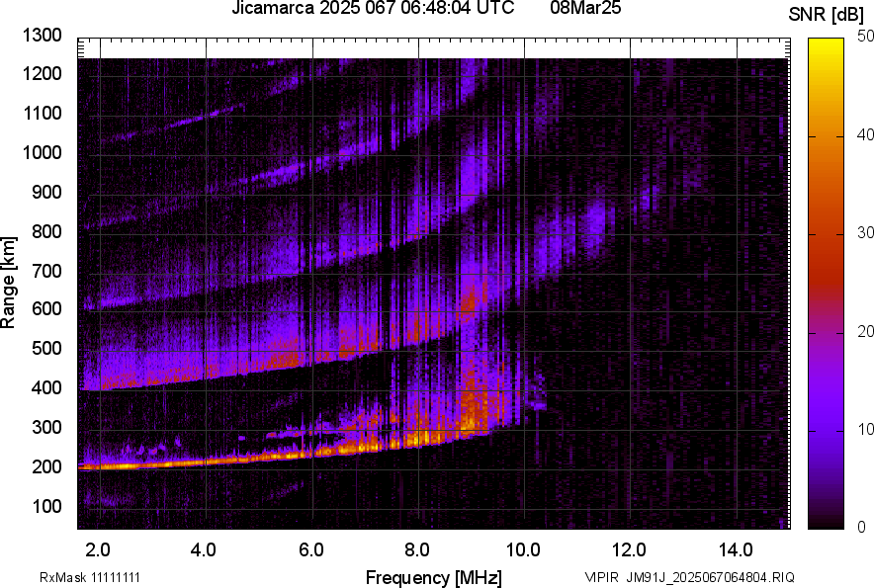This screenshot has height=588, width=874.
Task: Click the range tick label '100'
Action: 46,506
